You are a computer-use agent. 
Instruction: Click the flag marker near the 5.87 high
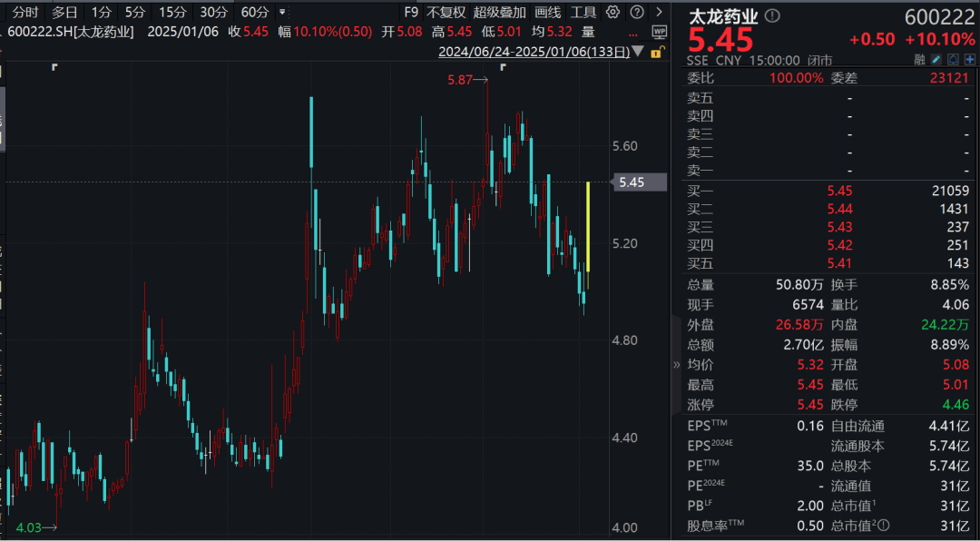click(503, 66)
